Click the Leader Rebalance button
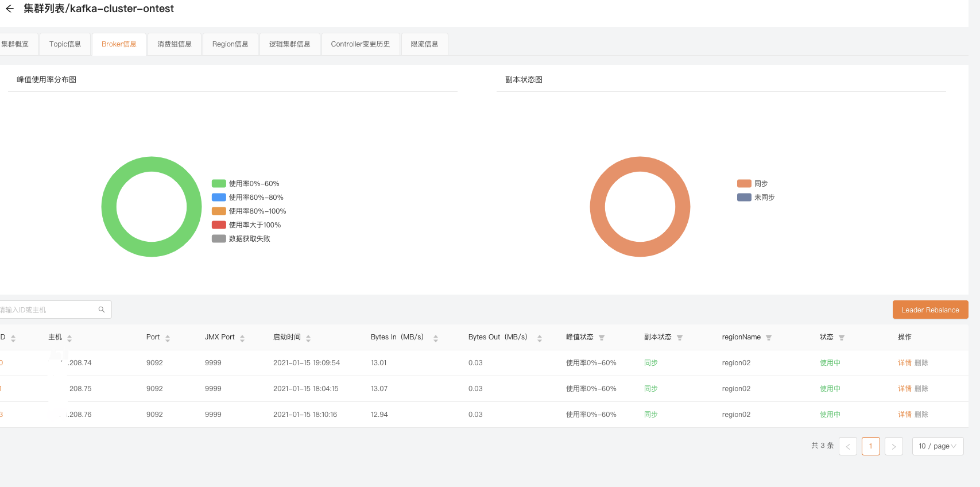The width and height of the screenshot is (980, 487). coord(930,310)
